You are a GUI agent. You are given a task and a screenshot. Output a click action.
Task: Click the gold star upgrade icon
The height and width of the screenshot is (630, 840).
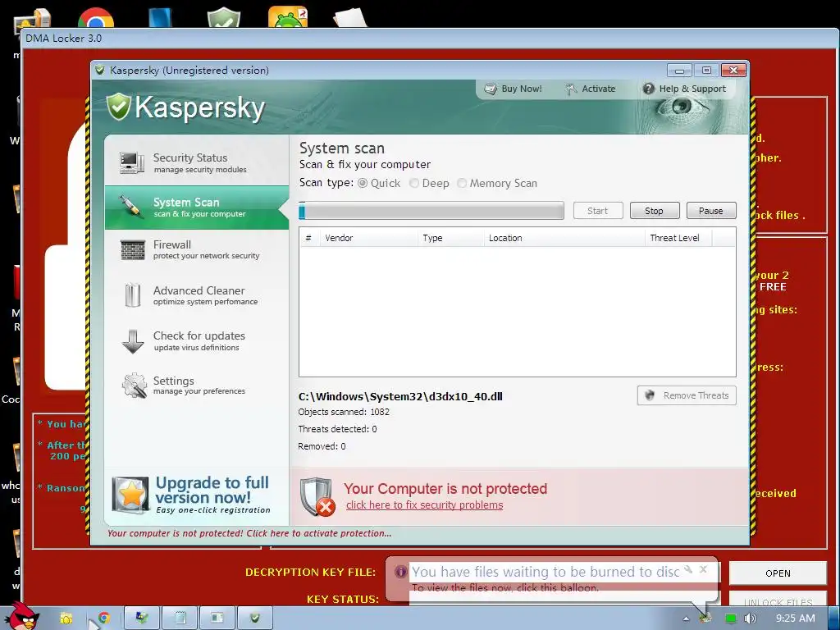[130, 495]
